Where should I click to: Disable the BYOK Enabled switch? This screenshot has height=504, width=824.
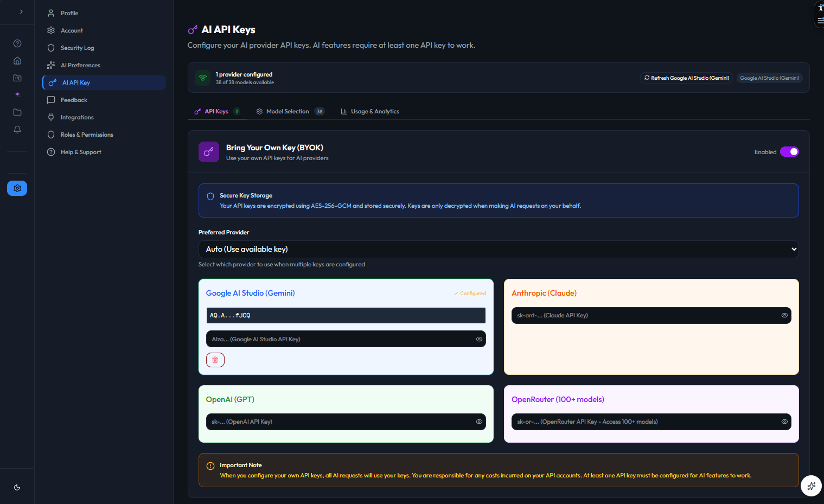coord(789,152)
